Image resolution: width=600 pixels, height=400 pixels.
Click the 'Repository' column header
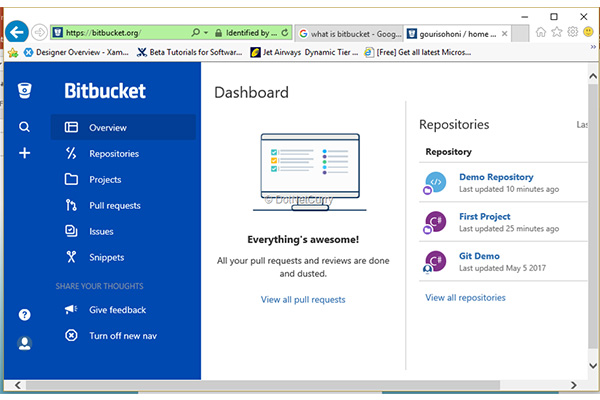click(x=448, y=152)
